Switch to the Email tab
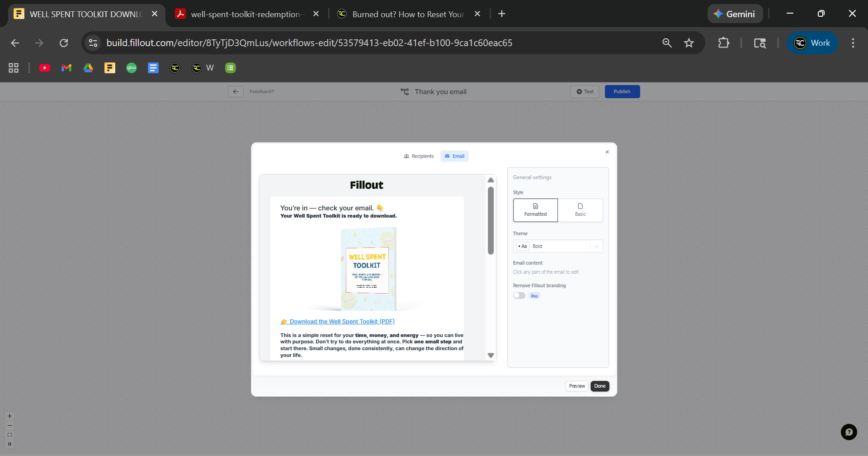Screen dimensions: 868x456 454,156
